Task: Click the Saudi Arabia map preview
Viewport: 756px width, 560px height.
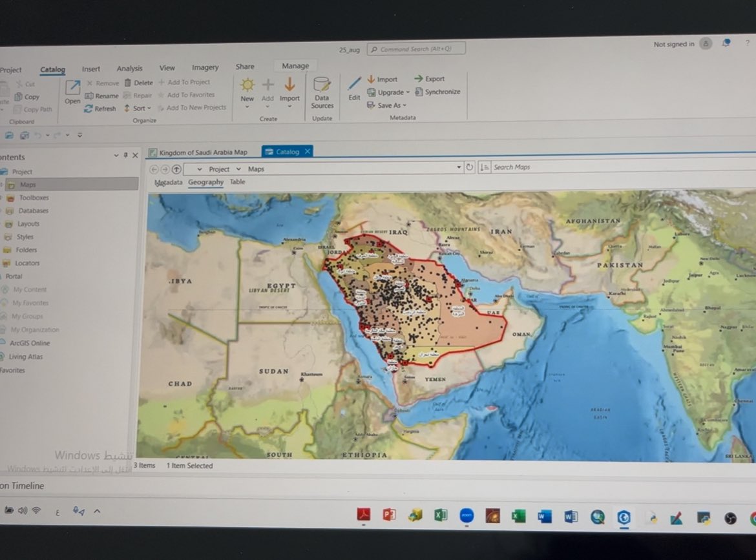Action: pyautogui.click(x=446, y=326)
